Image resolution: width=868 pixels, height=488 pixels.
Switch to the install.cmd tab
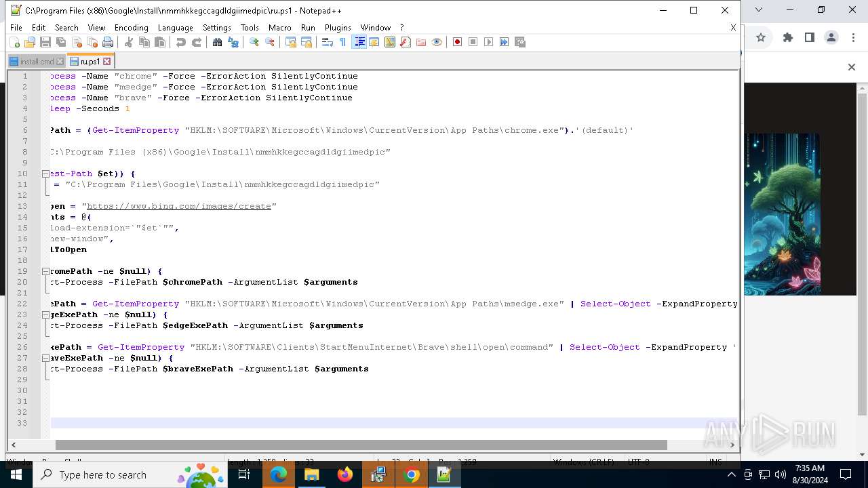pos(37,62)
